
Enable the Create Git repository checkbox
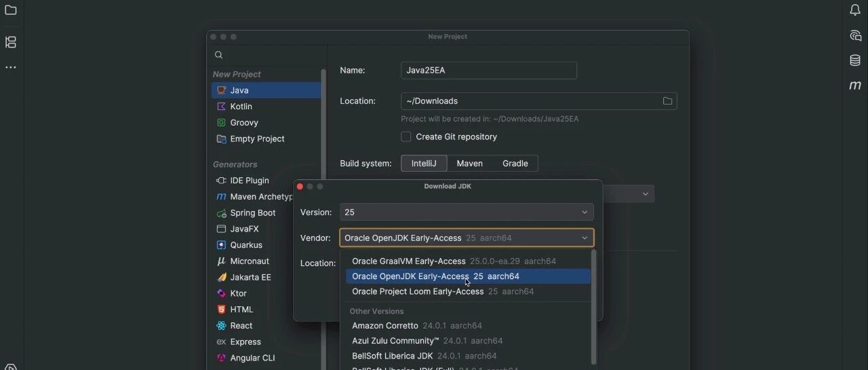tap(406, 136)
